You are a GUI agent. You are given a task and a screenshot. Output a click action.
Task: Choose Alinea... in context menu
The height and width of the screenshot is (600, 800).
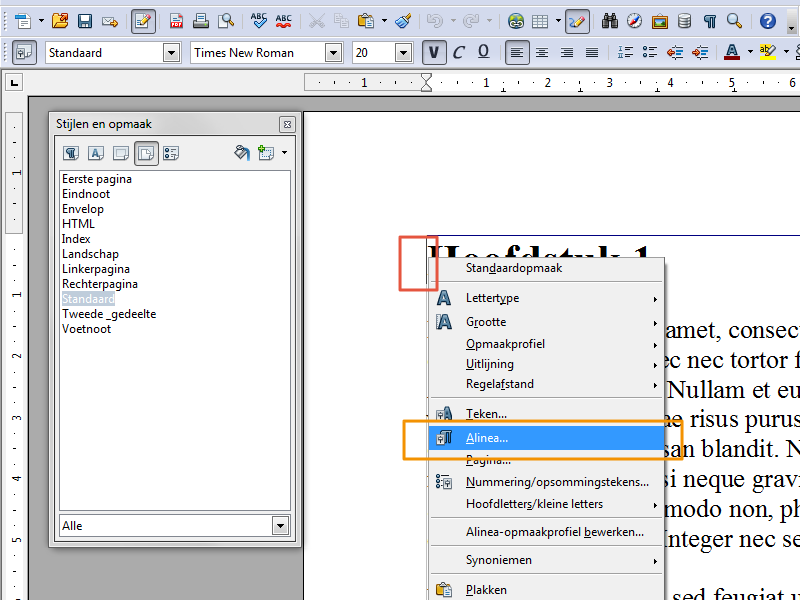click(x=546, y=438)
